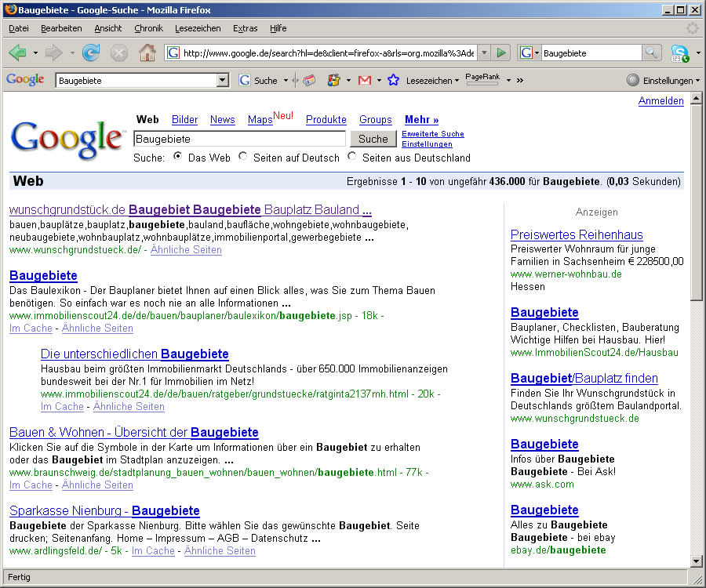Screen dimensions: 706x588
Task: Click the Suche button next to the query
Action: tap(373, 139)
